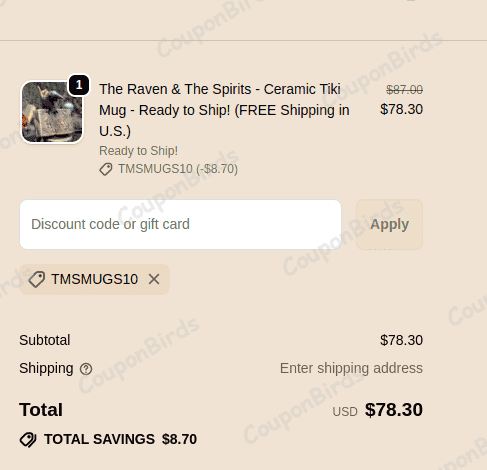Image resolution: width=487 pixels, height=470 pixels.
Task: Open the Raven tiki mug thumbnail
Action: pos(52,112)
